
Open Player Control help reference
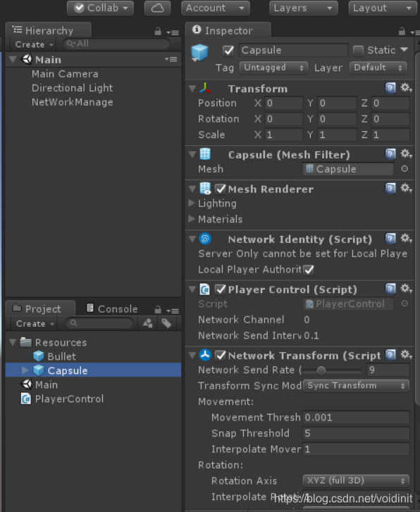click(390, 289)
